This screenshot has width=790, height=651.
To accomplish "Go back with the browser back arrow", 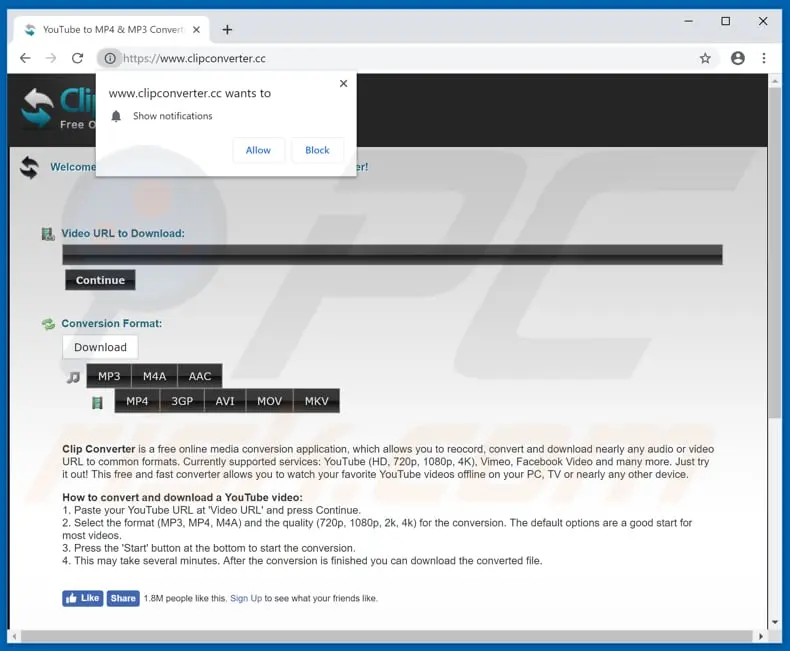I will tap(25, 58).
